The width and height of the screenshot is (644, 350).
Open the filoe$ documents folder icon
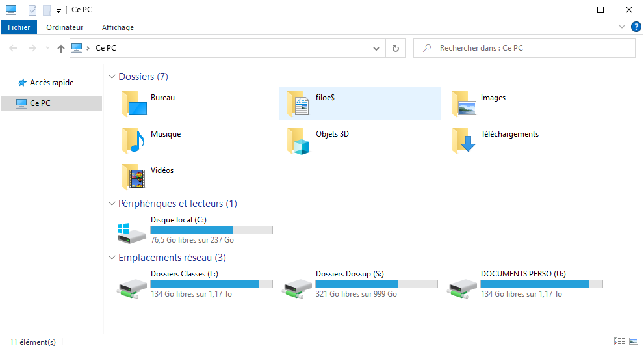[298, 104]
